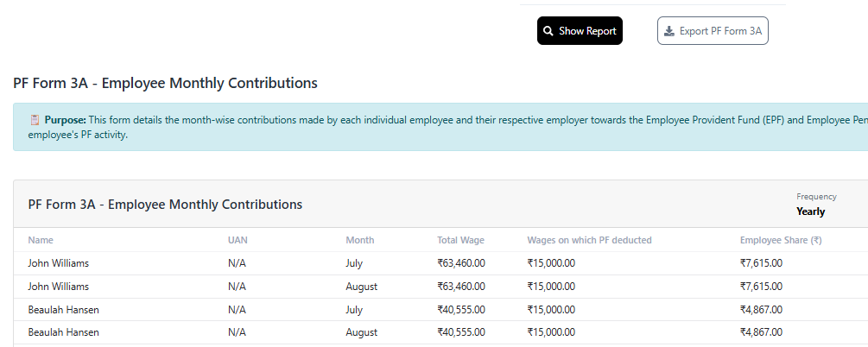Export PF Form 3A via button label
868x347 pixels.
(720, 31)
